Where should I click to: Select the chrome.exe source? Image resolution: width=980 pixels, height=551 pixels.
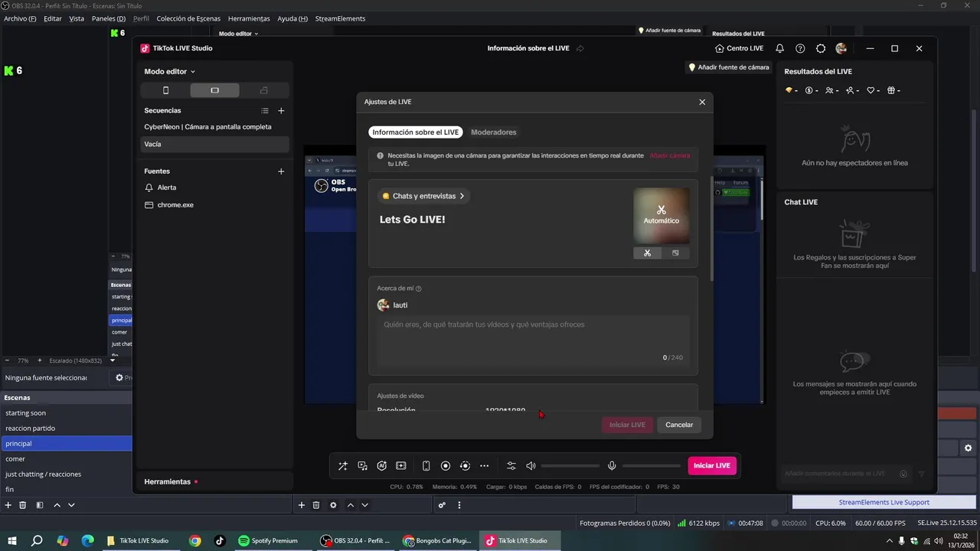tap(214, 205)
